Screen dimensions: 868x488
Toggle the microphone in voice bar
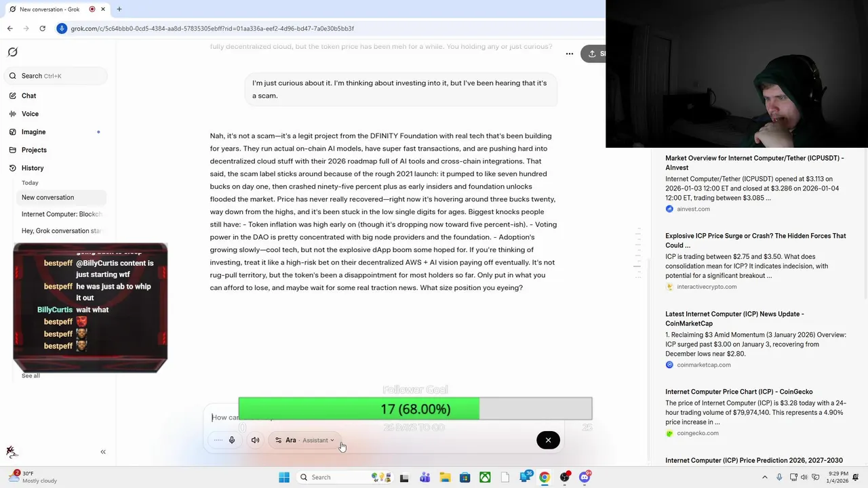tap(231, 441)
